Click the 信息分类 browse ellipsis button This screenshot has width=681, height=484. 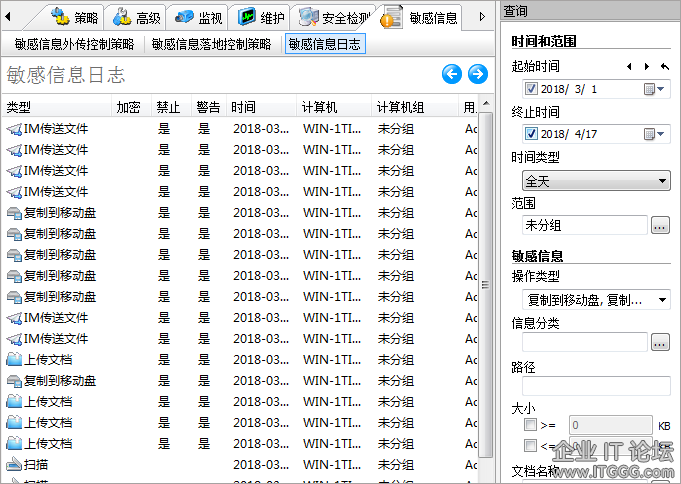click(x=660, y=342)
